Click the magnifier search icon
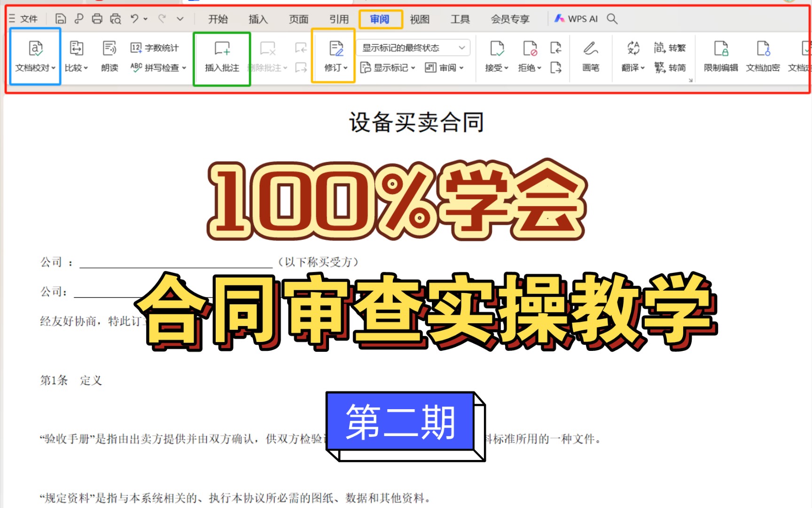 (x=612, y=19)
